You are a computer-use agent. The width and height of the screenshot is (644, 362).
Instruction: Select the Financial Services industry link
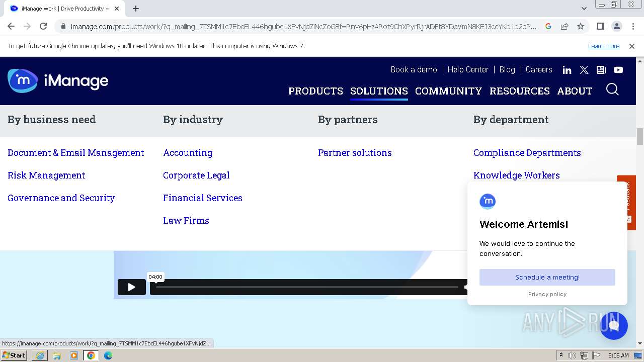pos(203,198)
